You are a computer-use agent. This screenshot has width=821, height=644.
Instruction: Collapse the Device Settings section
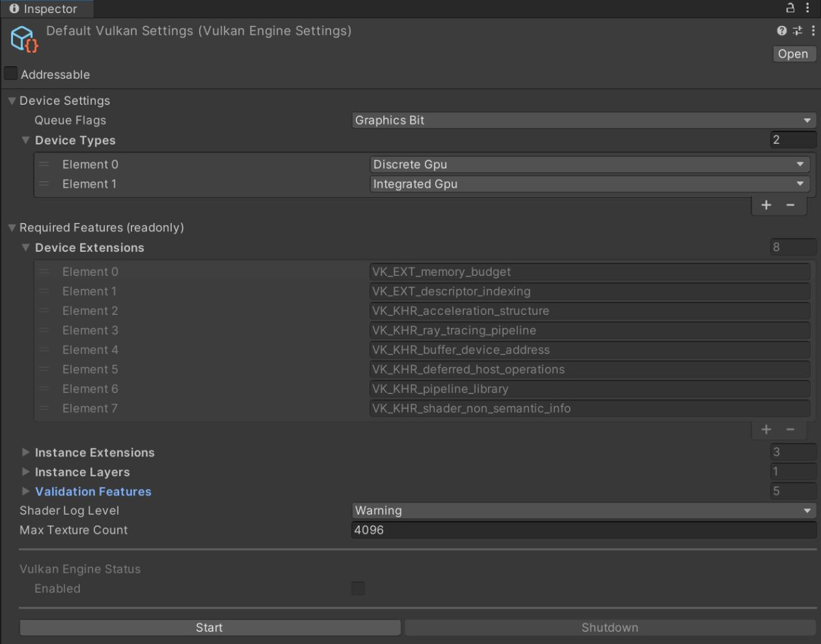tap(11, 101)
